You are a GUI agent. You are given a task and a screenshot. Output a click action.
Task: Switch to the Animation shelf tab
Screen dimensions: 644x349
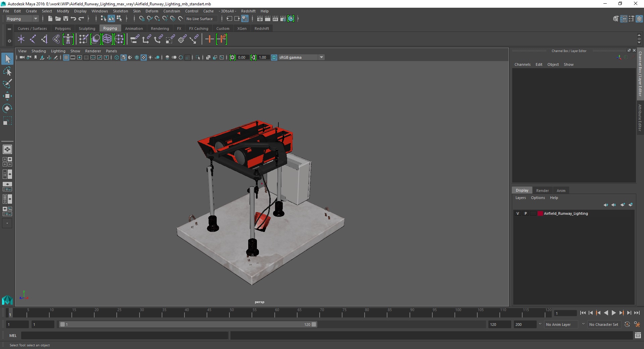pyautogui.click(x=134, y=29)
